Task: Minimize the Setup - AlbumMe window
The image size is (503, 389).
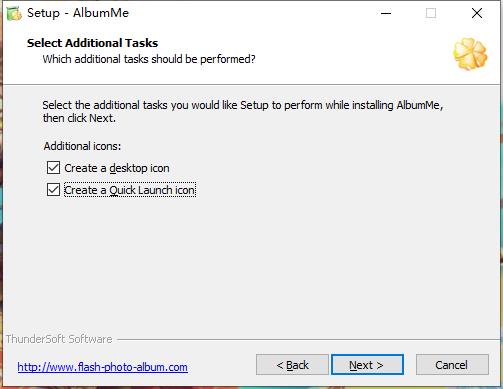Action: pos(386,13)
